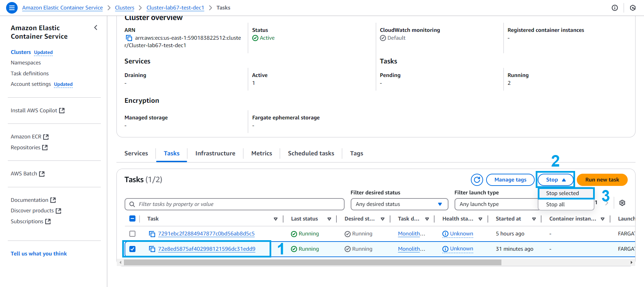Click the external link icon beside Repositories

45,148
